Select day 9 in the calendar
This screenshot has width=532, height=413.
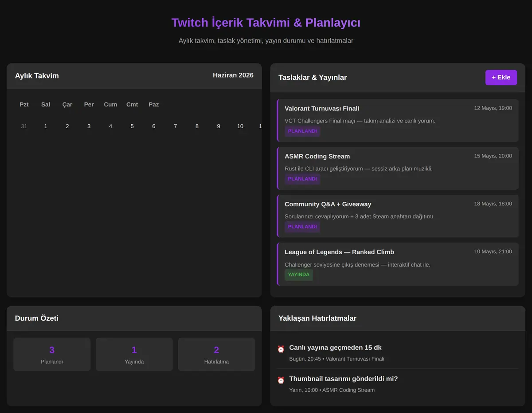(x=219, y=126)
